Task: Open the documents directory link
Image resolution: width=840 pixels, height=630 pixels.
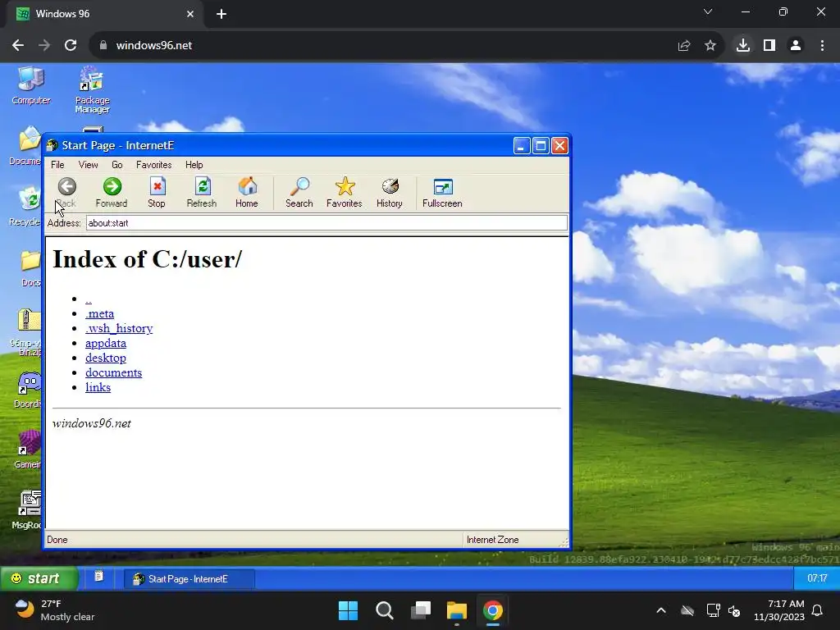Action: pyautogui.click(x=113, y=373)
